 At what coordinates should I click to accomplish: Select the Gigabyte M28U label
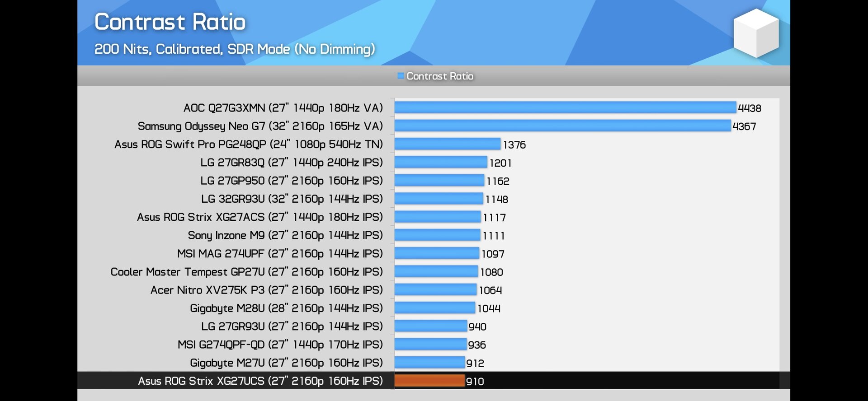click(x=286, y=308)
